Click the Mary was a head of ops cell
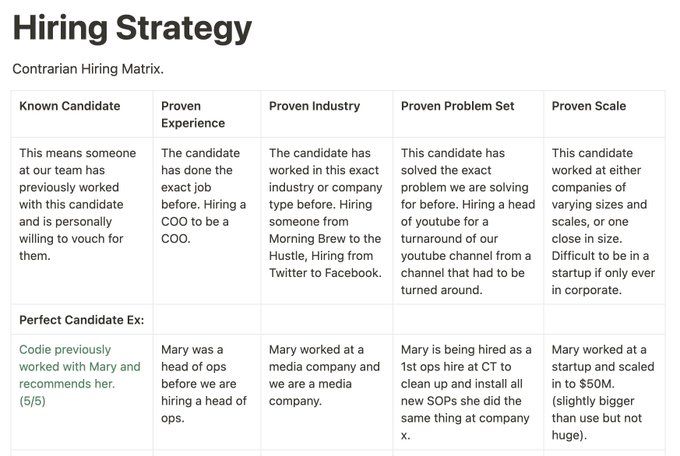680x456 pixels. click(x=207, y=392)
